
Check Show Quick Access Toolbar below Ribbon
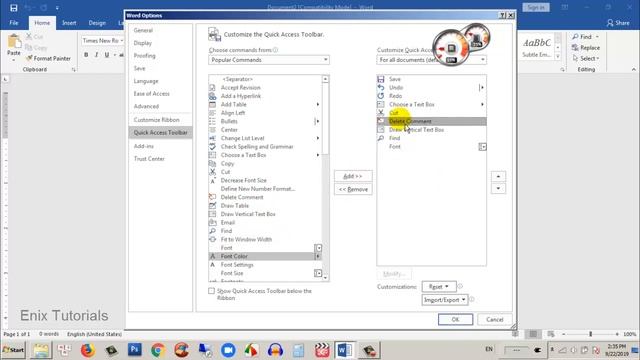pos(211,291)
